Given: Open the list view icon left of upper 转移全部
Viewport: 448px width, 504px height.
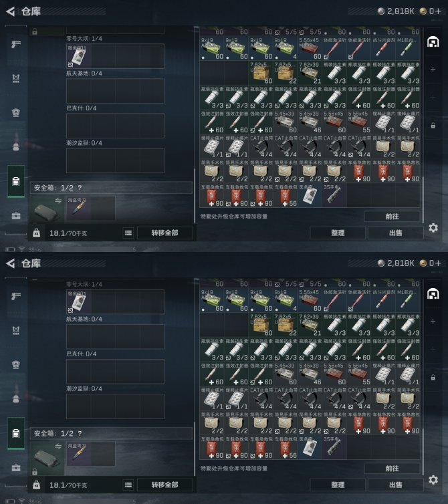Looking at the screenshot, I should tap(128, 233).
